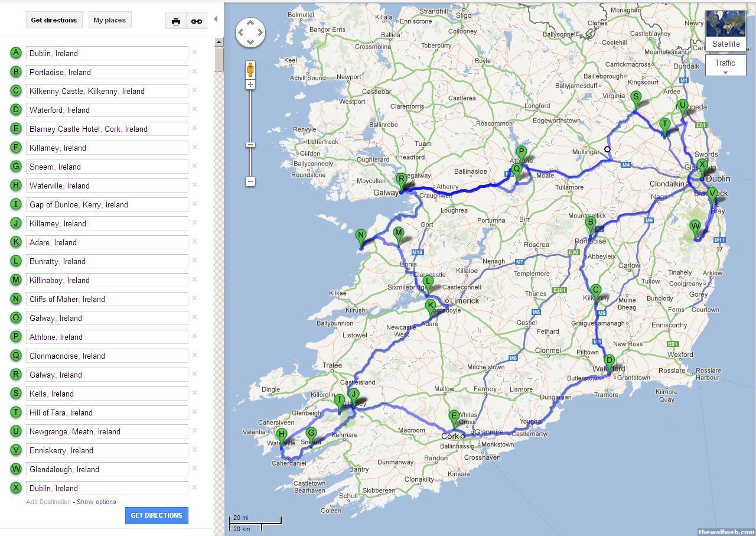Remove the Portlaoise destination with its X
Viewport: 756px width, 536px height.
194,72
